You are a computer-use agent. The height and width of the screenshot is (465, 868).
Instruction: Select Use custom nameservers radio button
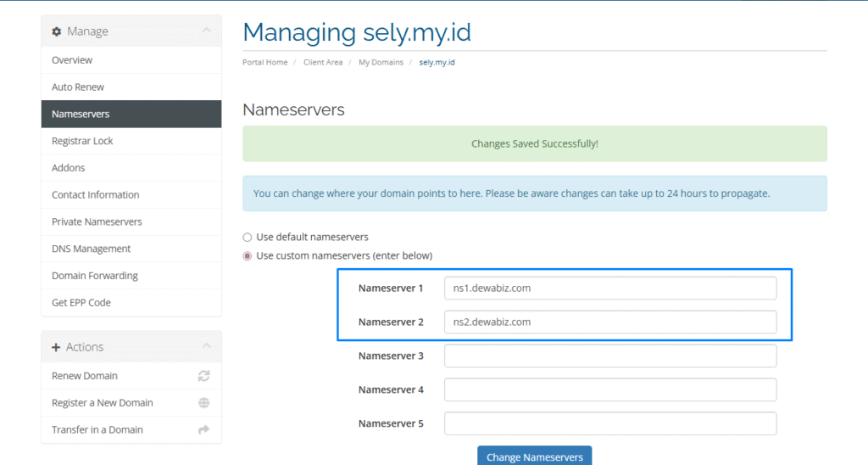pyautogui.click(x=248, y=256)
